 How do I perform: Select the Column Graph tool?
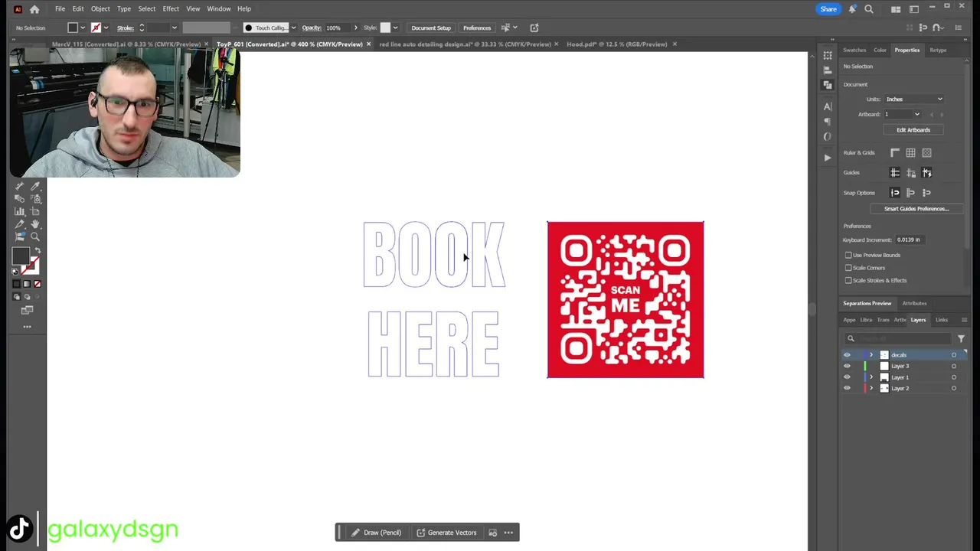[x=20, y=212]
